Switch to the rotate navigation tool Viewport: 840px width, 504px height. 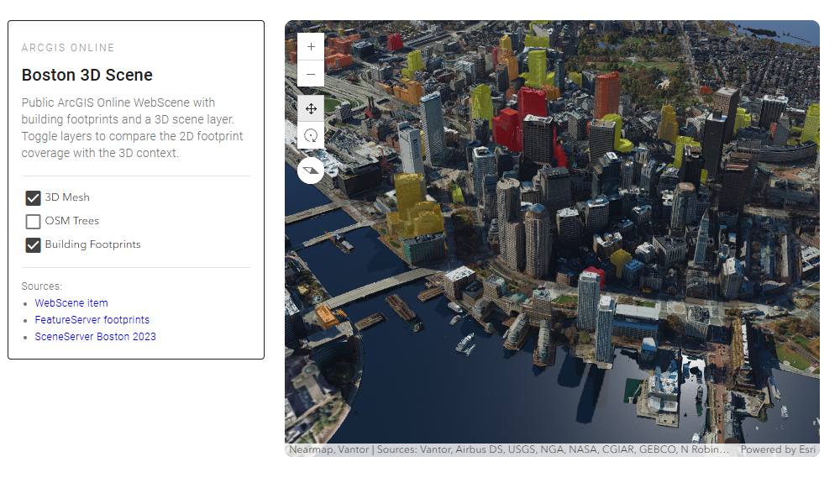tap(311, 135)
